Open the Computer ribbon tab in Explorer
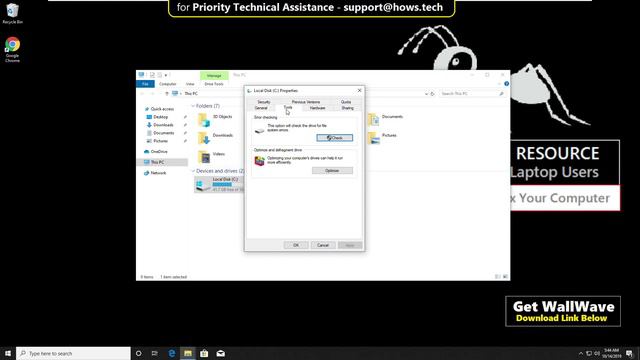Screen dimensions: 640x360 click(167, 84)
